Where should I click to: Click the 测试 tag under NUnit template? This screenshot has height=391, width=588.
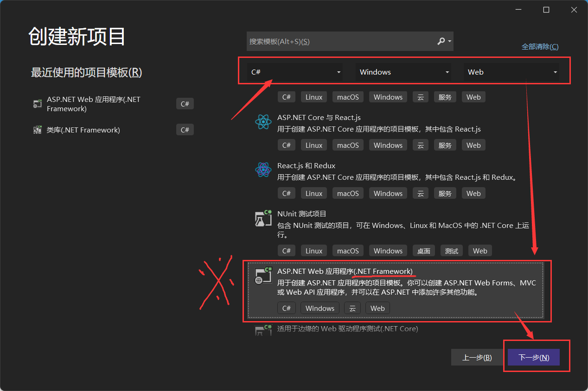pyautogui.click(x=452, y=251)
